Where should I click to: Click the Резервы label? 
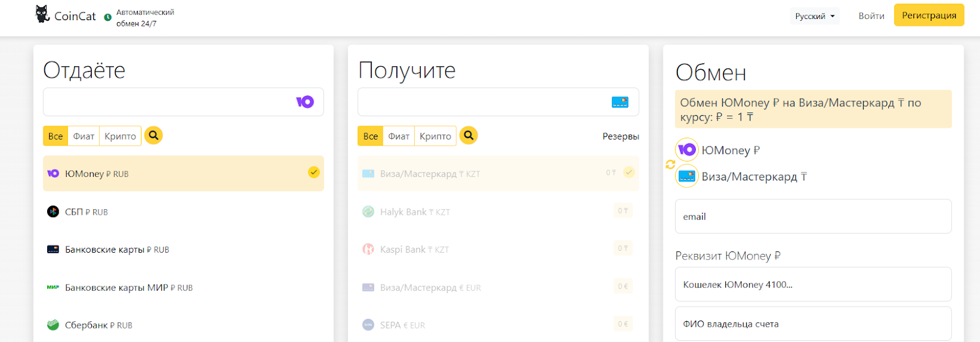pyautogui.click(x=620, y=136)
